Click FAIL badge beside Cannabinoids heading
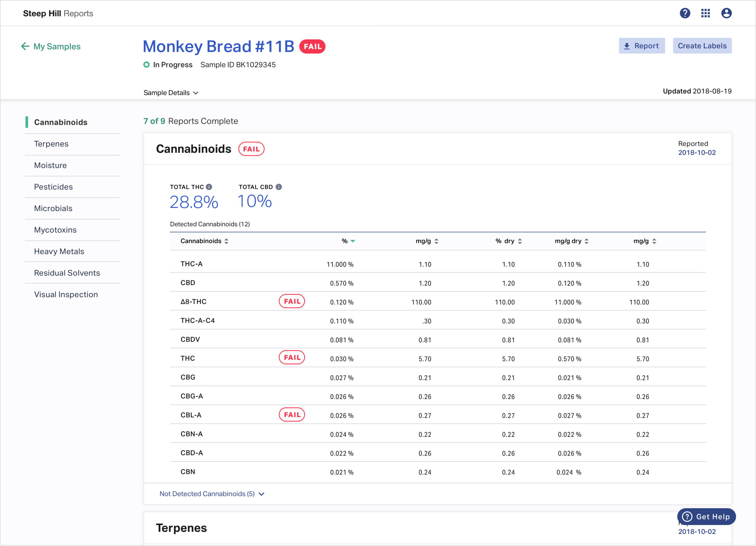The image size is (756, 546). click(x=251, y=149)
